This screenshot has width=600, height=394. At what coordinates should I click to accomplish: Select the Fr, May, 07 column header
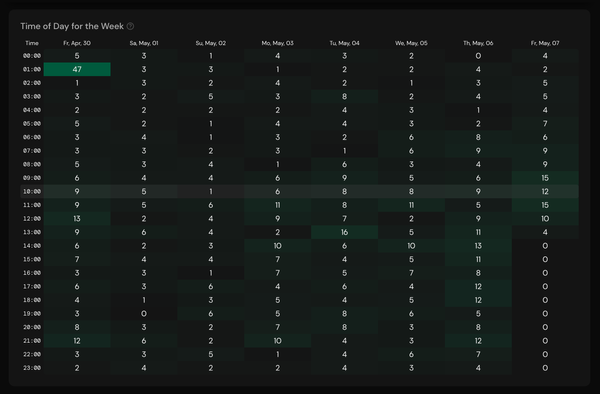pyautogui.click(x=545, y=43)
